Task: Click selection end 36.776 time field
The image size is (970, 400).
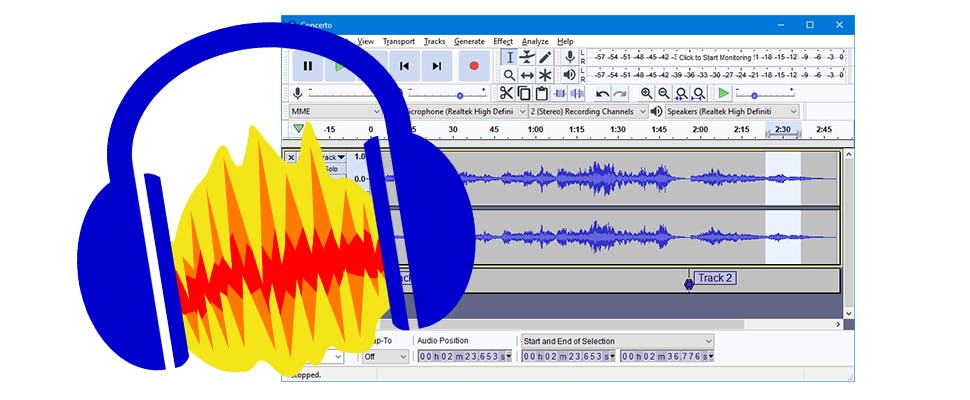Action: point(667,357)
